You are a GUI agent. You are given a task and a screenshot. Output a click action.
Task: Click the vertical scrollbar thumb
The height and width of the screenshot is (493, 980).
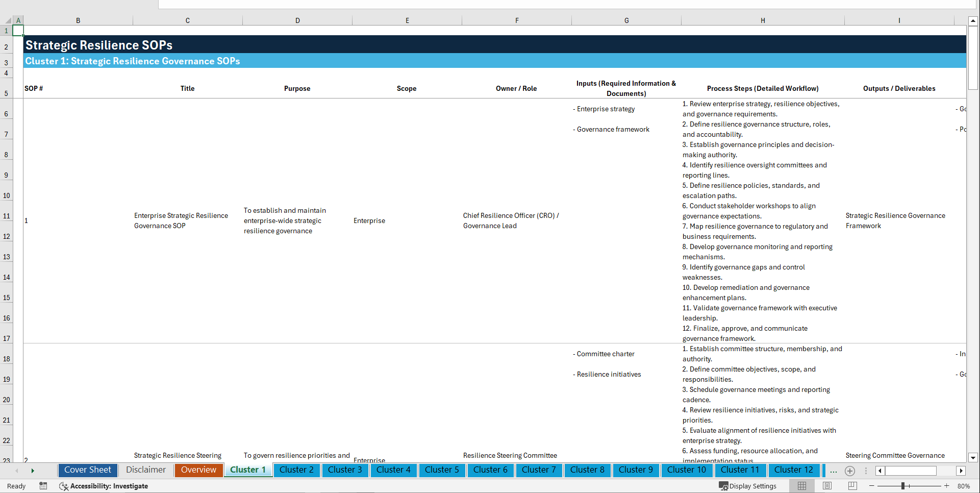click(x=973, y=58)
